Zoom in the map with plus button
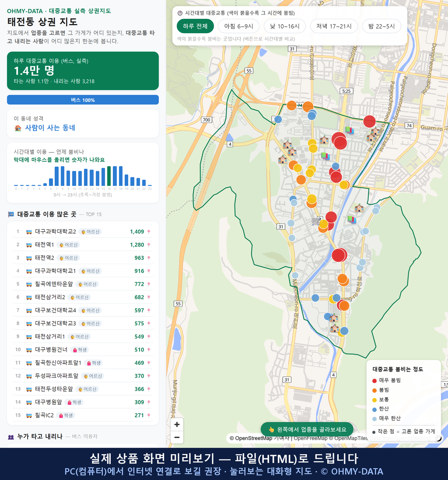 click(x=177, y=424)
